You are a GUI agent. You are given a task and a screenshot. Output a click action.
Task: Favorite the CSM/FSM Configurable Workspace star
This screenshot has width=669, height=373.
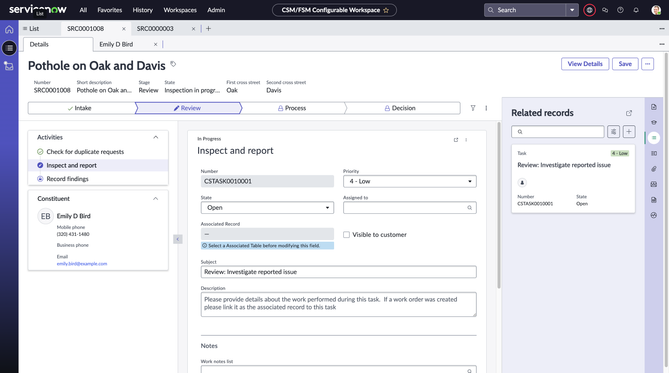point(386,10)
